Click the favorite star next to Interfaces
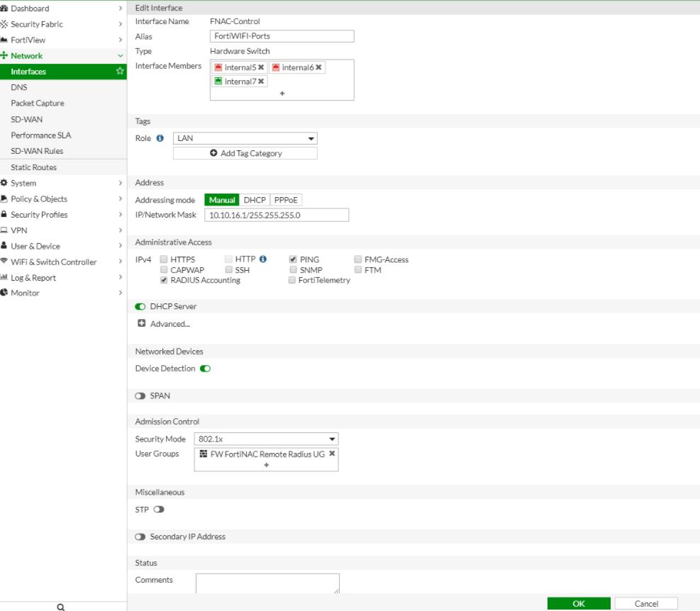Screen dimensions: 700x611 point(120,72)
